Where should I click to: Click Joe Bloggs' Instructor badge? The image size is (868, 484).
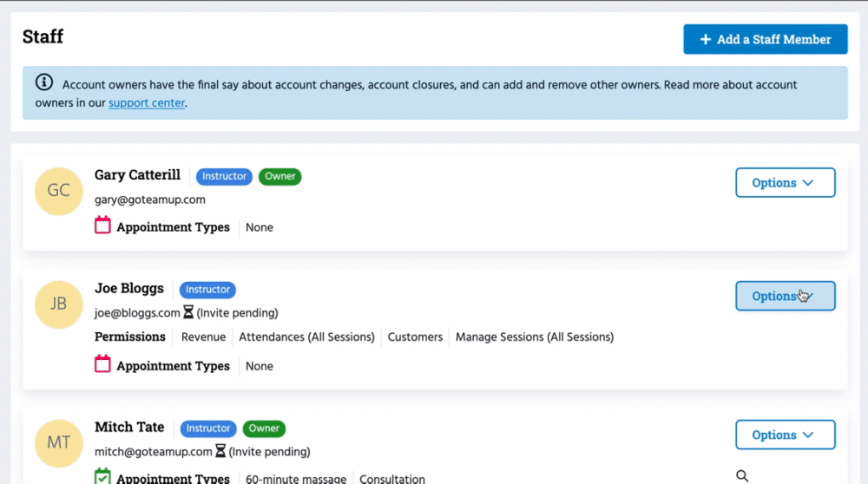[208, 289]
